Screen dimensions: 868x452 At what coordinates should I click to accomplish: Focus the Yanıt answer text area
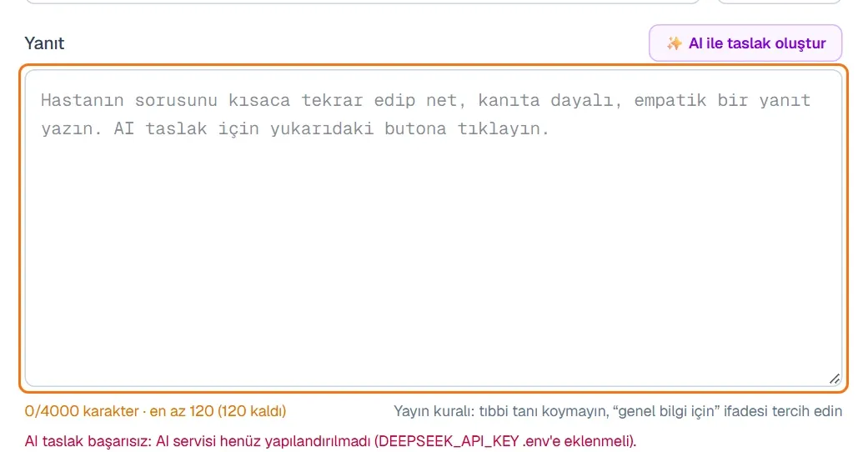coord(434,229)
